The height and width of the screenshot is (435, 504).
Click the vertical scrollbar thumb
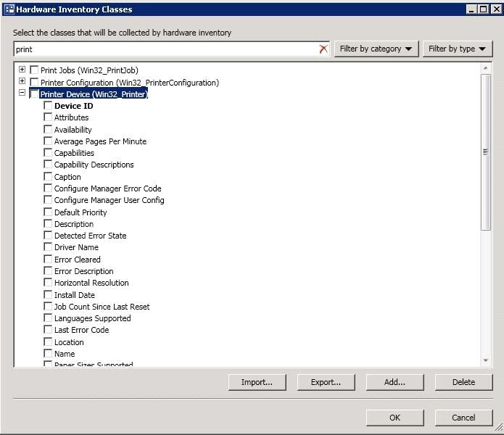tap(485, 152)
